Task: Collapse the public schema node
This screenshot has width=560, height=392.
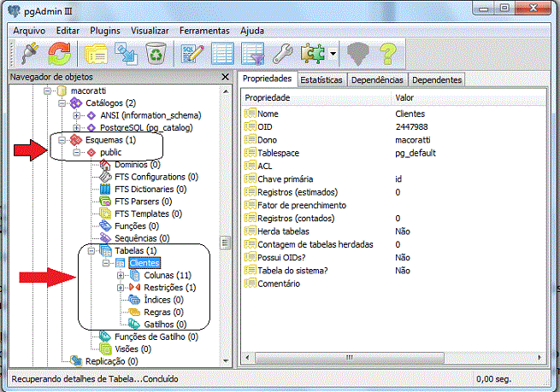Action: 76,152
